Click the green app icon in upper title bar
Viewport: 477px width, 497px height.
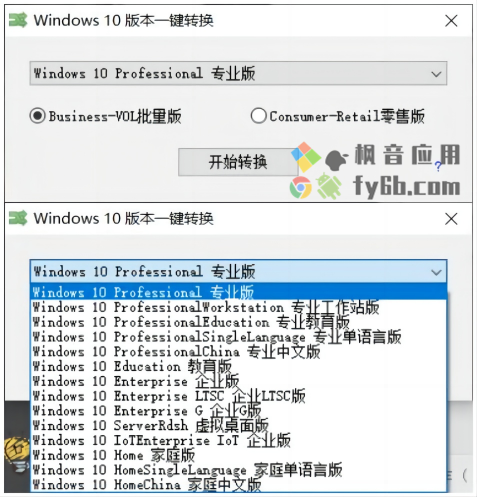pyautogui.click(x=18, y=20)
